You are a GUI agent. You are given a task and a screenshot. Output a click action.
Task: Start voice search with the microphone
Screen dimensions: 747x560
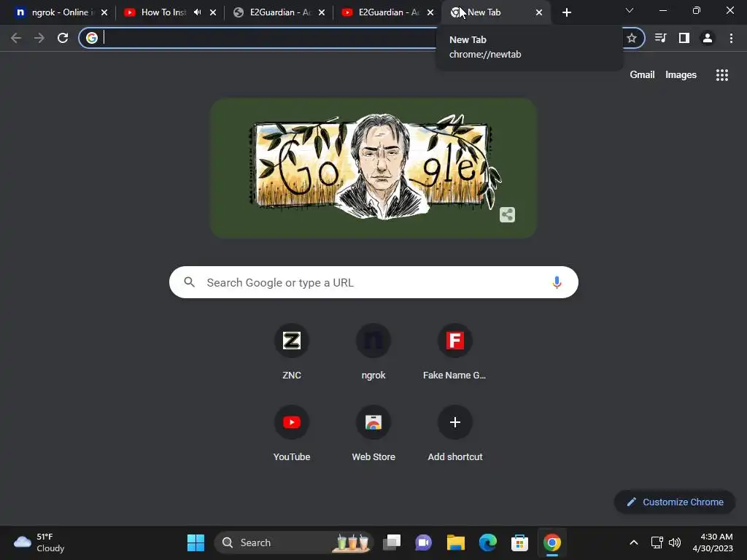point(557,282)
